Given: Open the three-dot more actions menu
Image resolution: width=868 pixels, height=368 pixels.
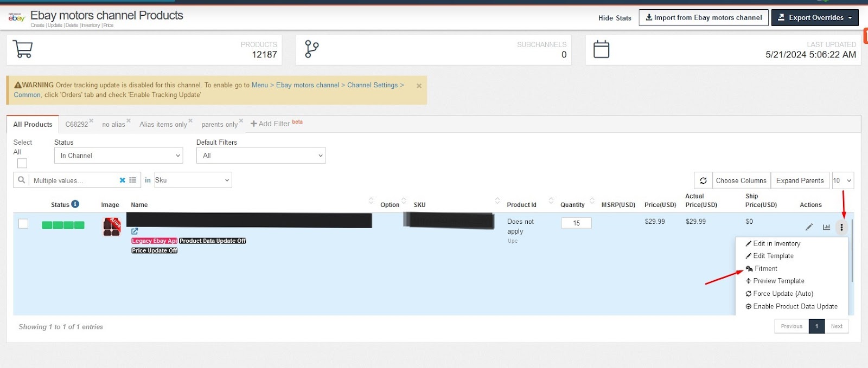Looking at the screenshot, I should tap(841, 227).
